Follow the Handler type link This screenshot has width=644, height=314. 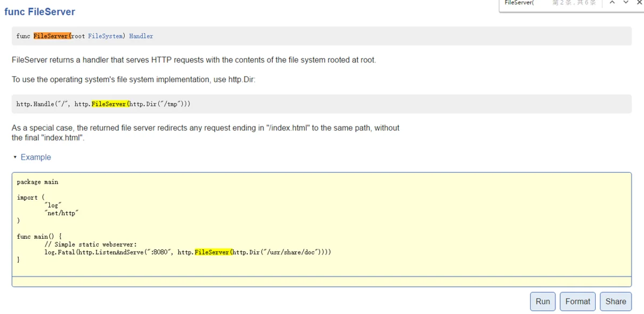141,36
